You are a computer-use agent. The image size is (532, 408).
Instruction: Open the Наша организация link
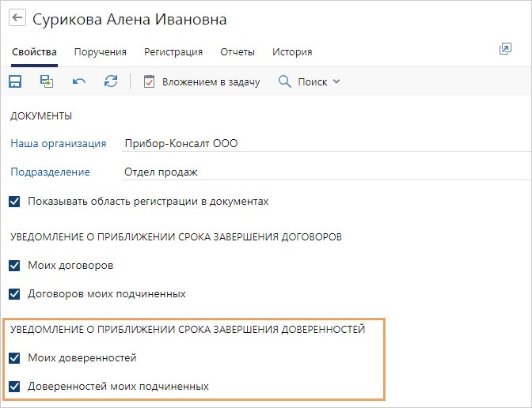click(59, 143)
